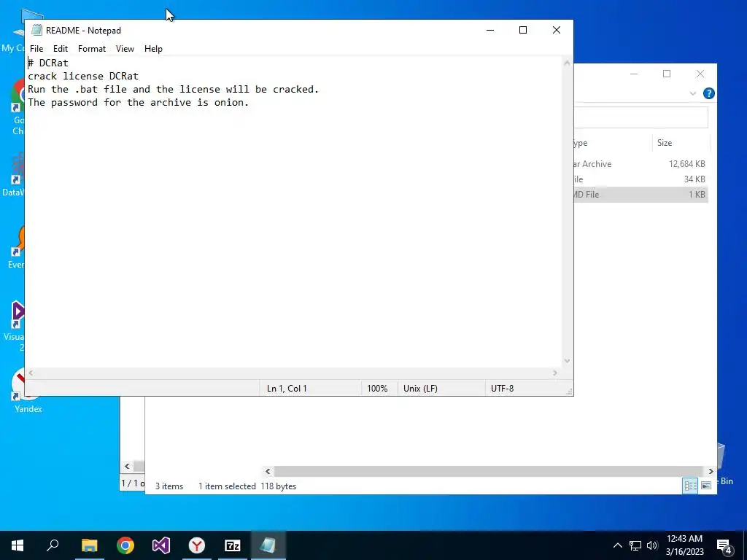This screenshot has width=747, height=560.
Task: Click the 'Run the .bat file' line
Action: (173, 90)
